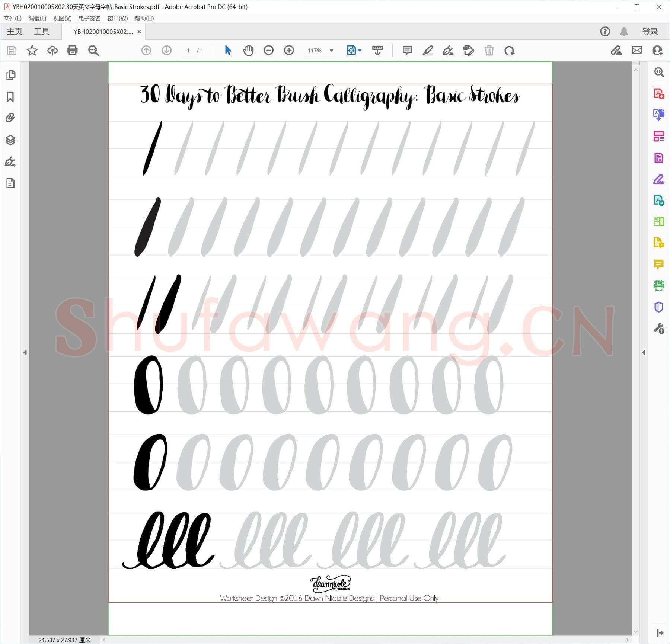Zoom in with the plus button
The width and height of the screenshot is (670, 644).
[x=289, y=50]
